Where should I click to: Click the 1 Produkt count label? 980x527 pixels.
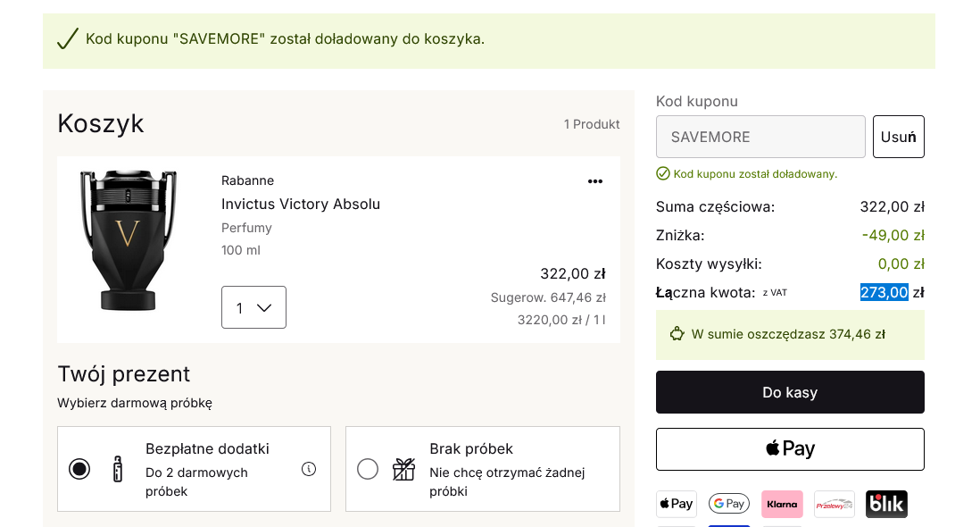591,124
